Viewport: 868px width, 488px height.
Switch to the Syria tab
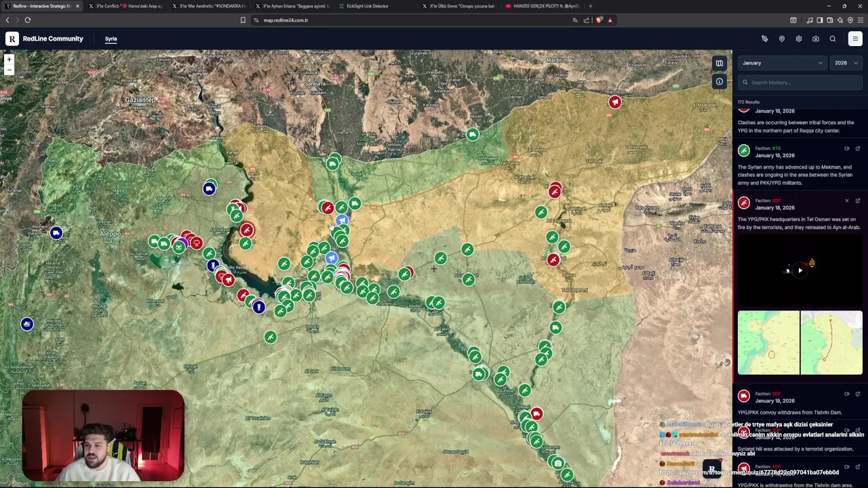(x=111, y=39)
